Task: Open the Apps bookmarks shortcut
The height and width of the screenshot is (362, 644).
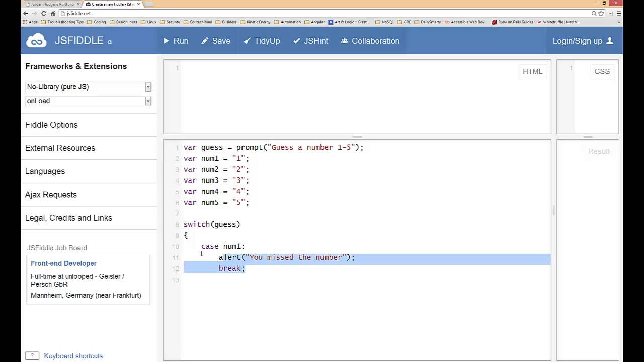Action: [x=30, y=22]
